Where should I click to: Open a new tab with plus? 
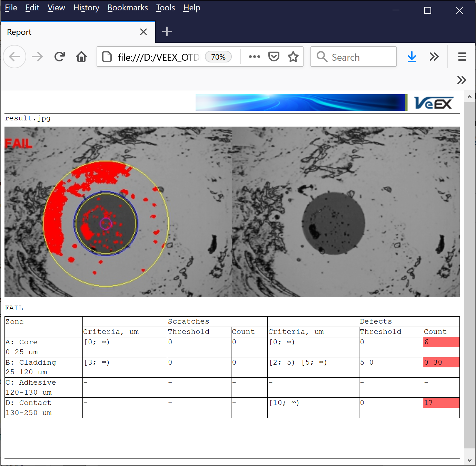click(167, 32)
